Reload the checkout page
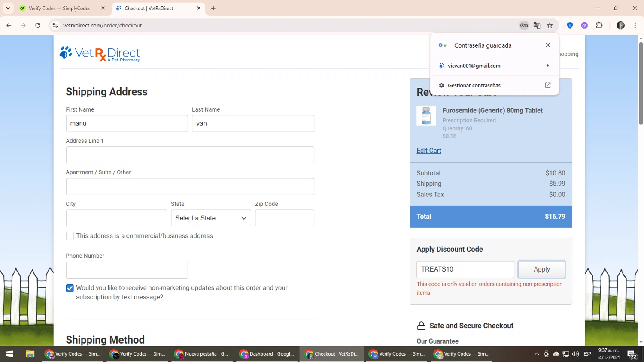Screen dimensions: 644x362 point(38,25)
